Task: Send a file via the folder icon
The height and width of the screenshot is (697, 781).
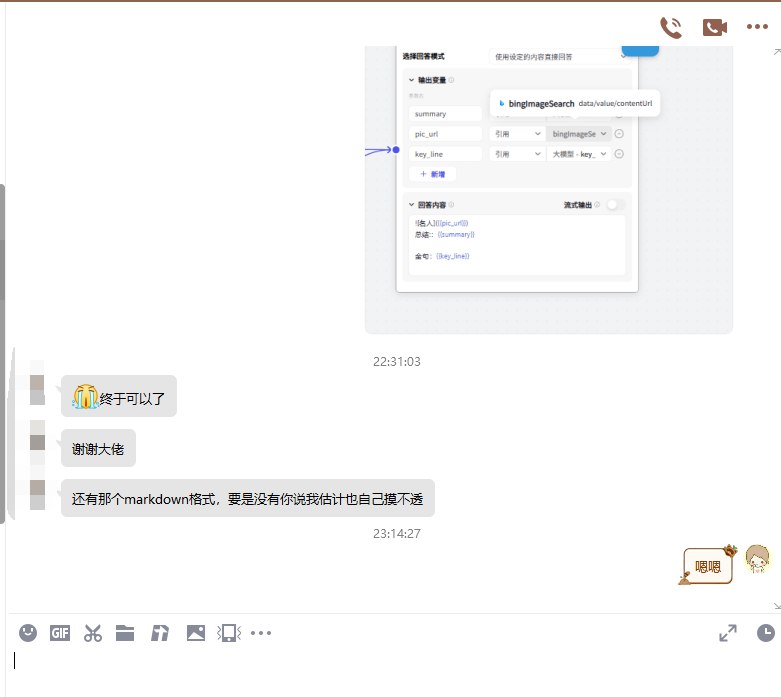Action: point(125,633)
